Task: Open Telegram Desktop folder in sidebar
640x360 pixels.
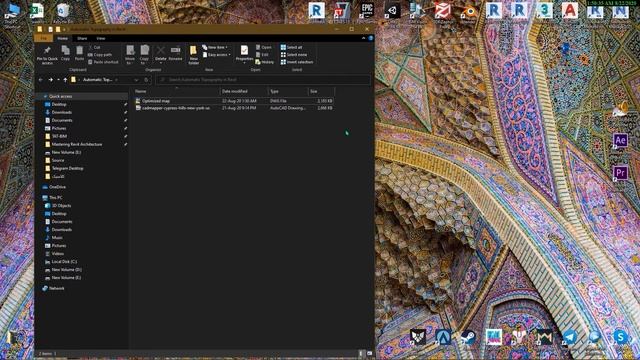Action: [x=67, y=169]
